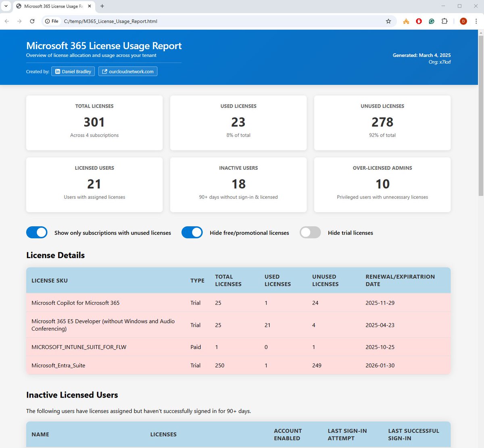The height and width of the screenshot is (448, 484).
Task: Reload the license usage report page
Action: (x=32, y=21)
